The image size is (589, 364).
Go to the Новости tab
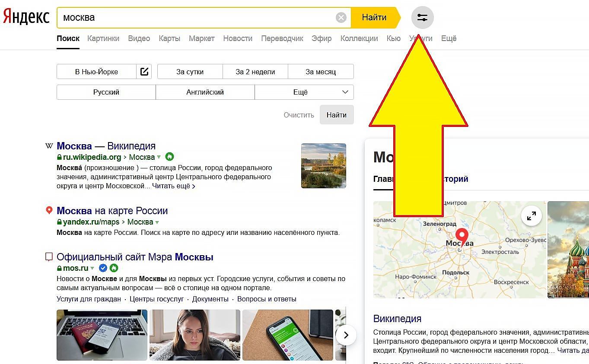[238, 38]
